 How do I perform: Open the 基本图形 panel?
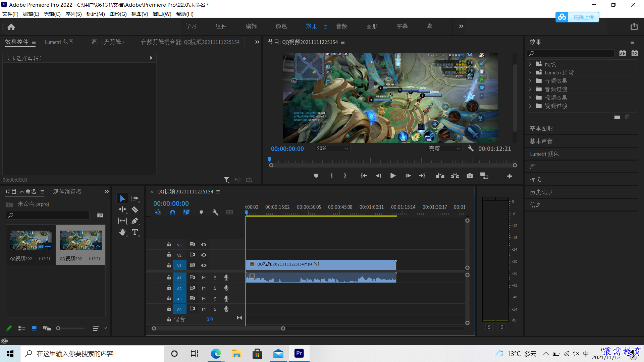point(541,128)
